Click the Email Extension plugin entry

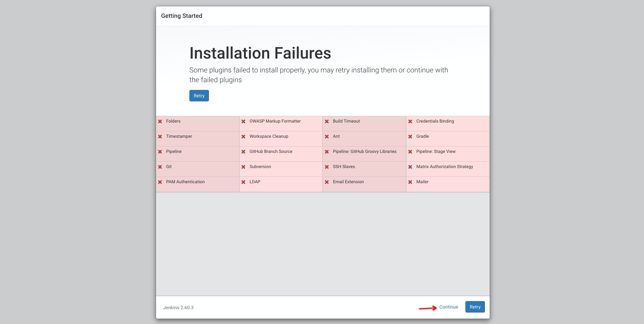(x=348, y=182)
